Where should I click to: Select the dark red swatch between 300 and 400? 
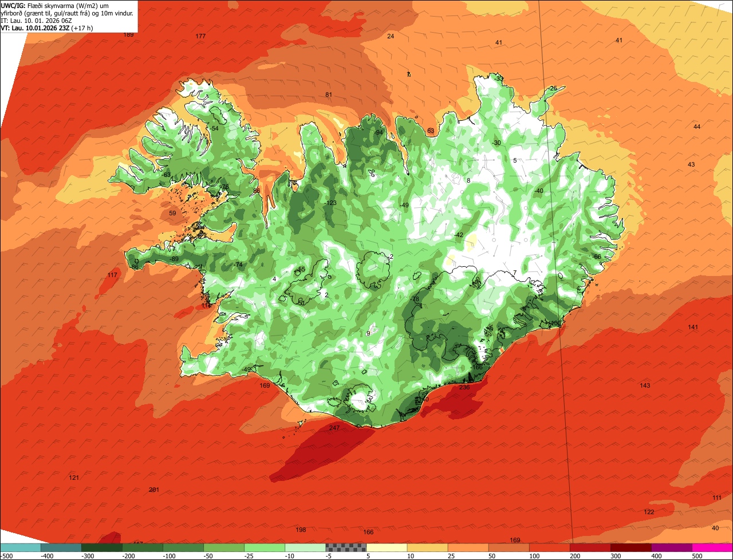tap(630, 547)
